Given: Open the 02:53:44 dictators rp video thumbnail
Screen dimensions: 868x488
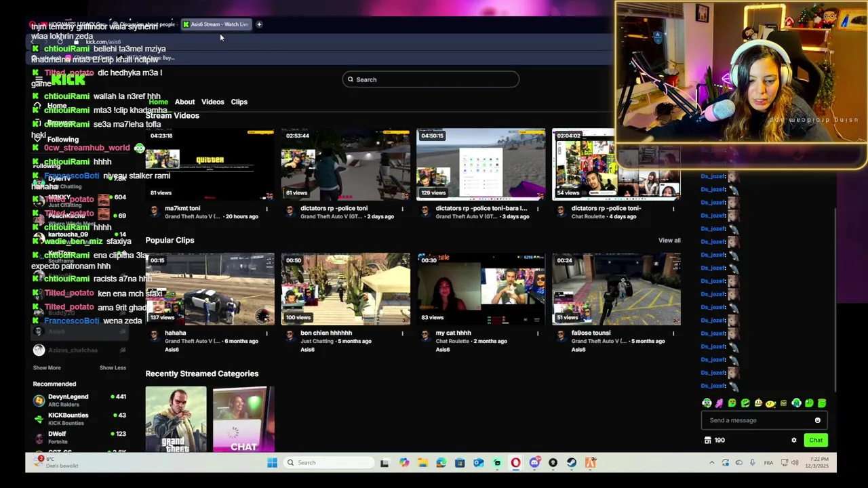Looking at the screenshot, I should 345,164.
